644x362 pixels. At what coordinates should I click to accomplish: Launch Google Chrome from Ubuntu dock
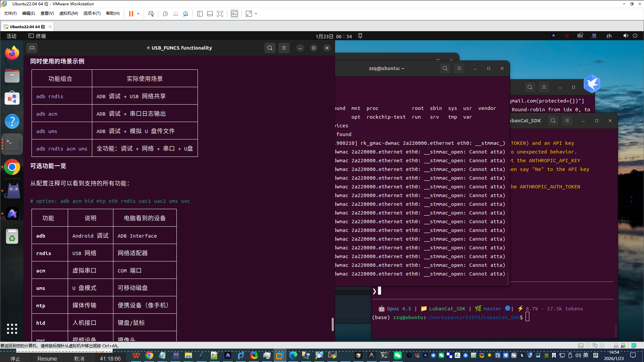12,167
